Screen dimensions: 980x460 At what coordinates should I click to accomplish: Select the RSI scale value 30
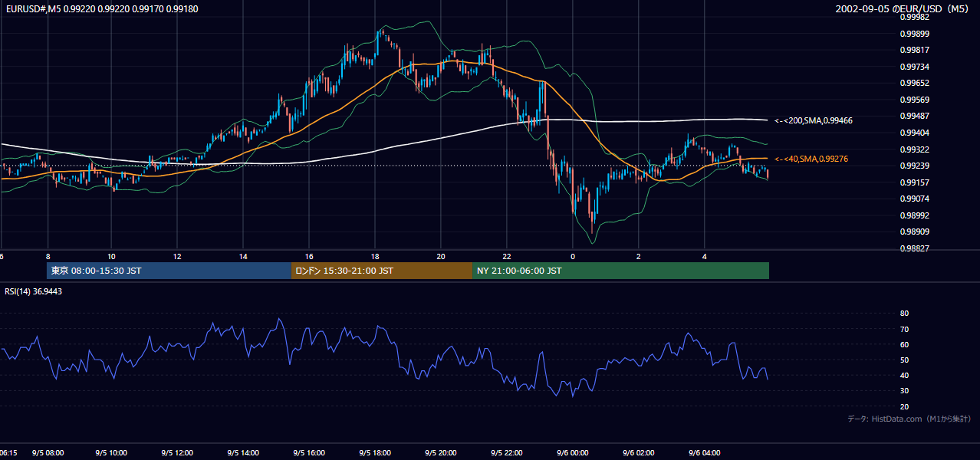(x=905, y=390)
